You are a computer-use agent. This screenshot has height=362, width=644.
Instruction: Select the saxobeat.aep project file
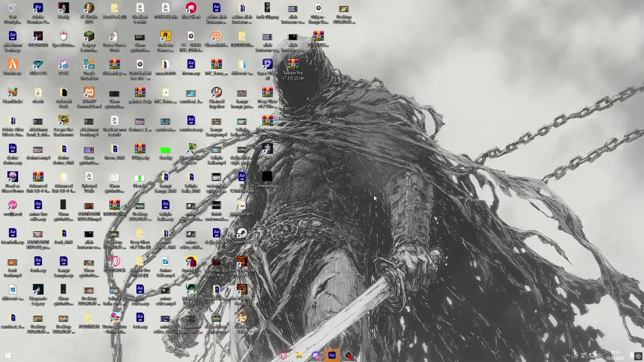191,124
